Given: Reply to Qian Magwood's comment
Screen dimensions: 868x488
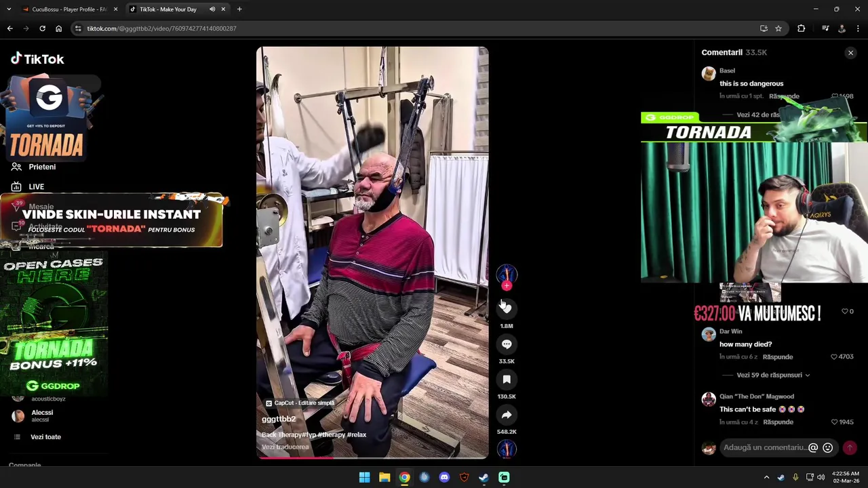Looking at the screenshot, I should [778, 422].
